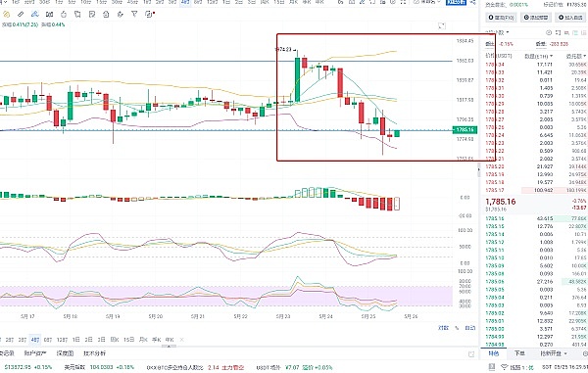The width and height of the screenshot is (588, 373).
Task: Switch order book to bids-only green view
Action: 576,32
